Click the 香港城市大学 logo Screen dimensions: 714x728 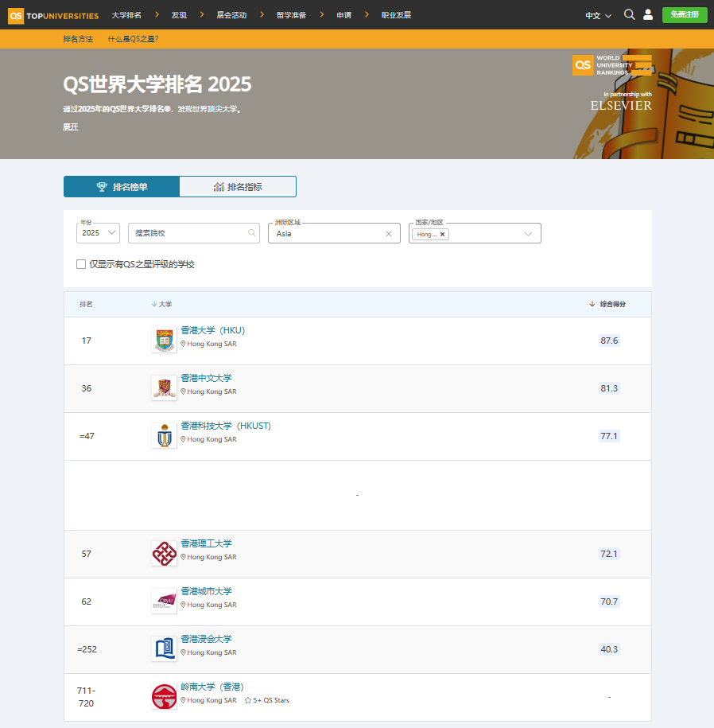(x=165, y=601)
